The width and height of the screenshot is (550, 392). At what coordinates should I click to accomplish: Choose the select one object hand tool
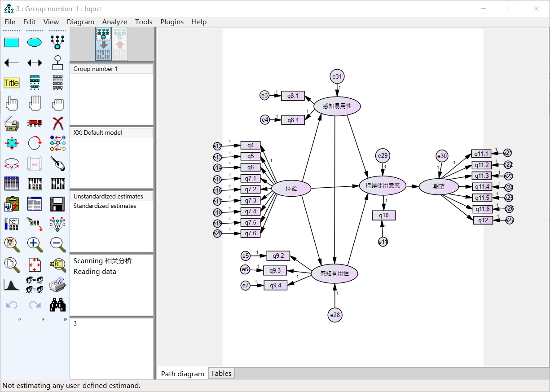point(11,104)
